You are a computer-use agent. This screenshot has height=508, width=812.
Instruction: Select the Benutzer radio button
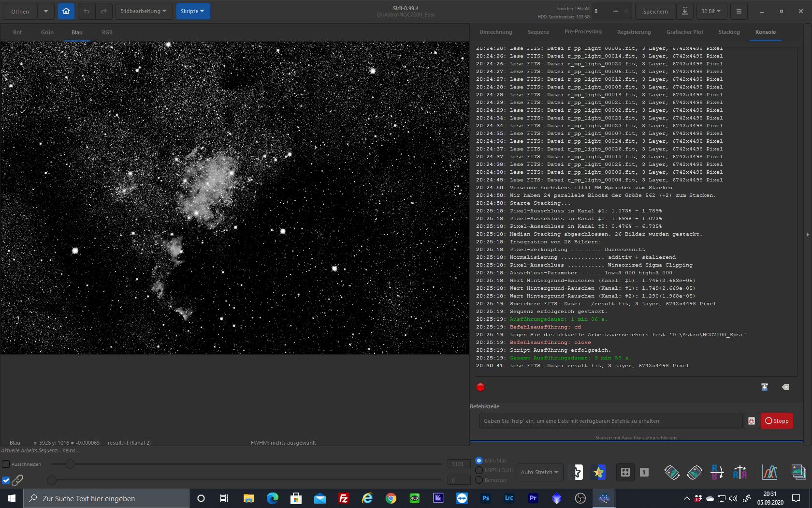pyautogui.click(x=479, y=480)
